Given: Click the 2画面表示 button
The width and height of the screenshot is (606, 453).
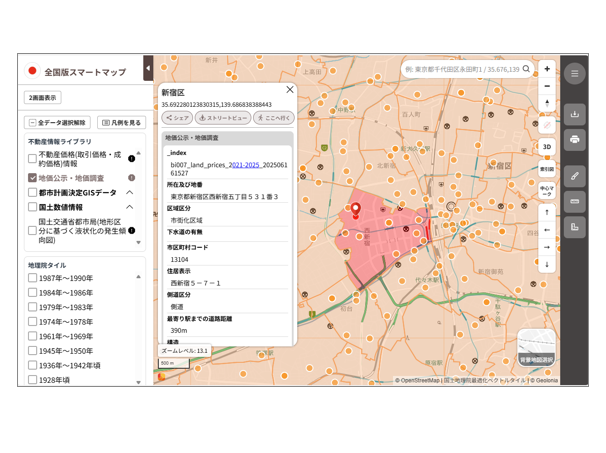Looking at the screenshot, I should 43,98.
